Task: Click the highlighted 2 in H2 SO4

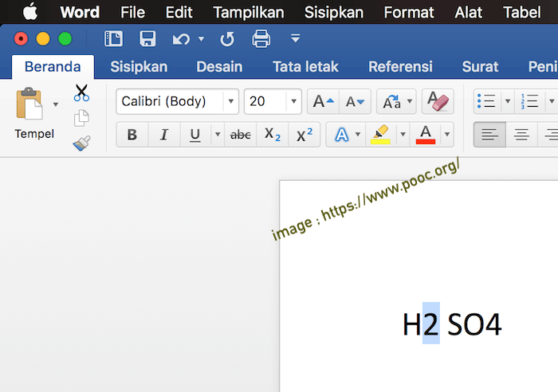Action: 431,323
